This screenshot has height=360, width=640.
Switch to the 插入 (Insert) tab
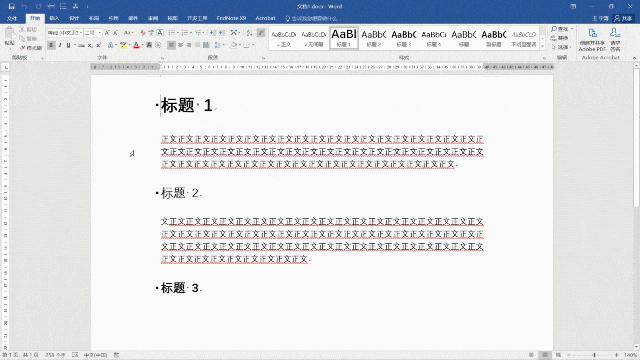pyautogui.click(x=54, y=18)
